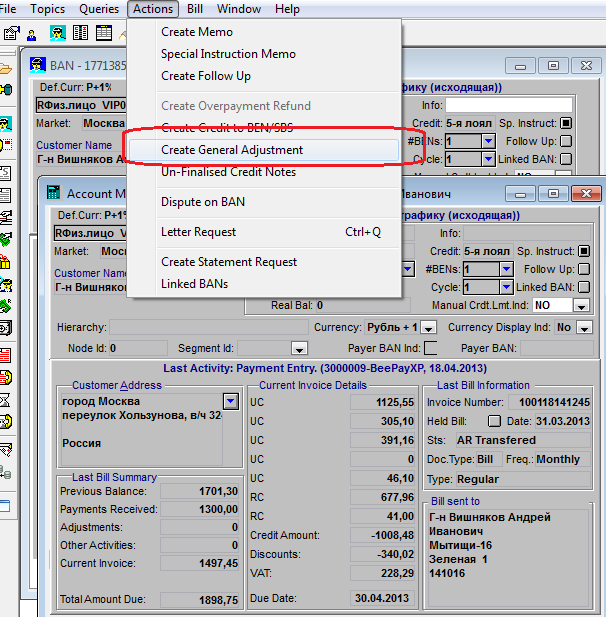This screenshot has height=617, width=606.
Task: Toggle Linked BAN checkbox in BAN window
Action: tap(566, 159)
